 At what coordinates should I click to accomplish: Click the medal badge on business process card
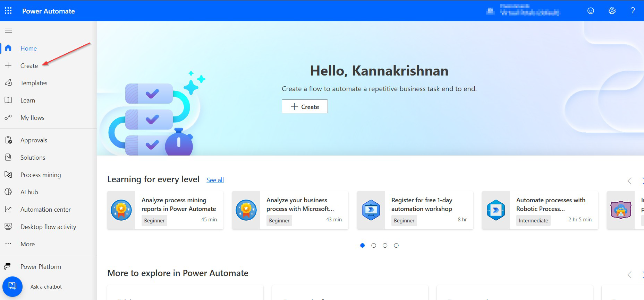click(246, 210)
